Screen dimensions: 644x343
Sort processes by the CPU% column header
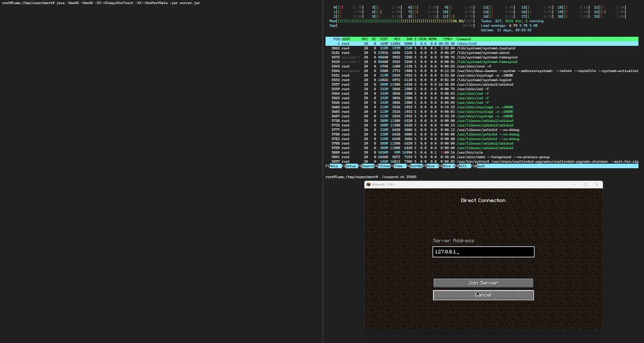click(423, 39)
